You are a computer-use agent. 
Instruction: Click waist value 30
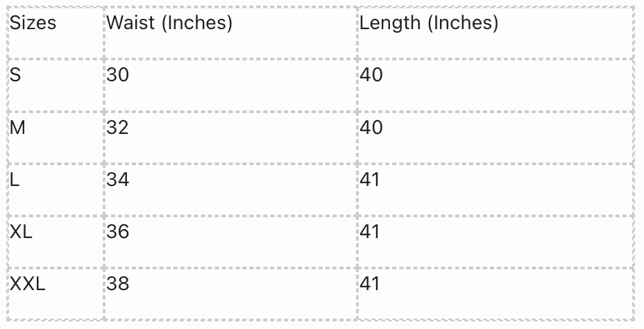coord(118,75)
